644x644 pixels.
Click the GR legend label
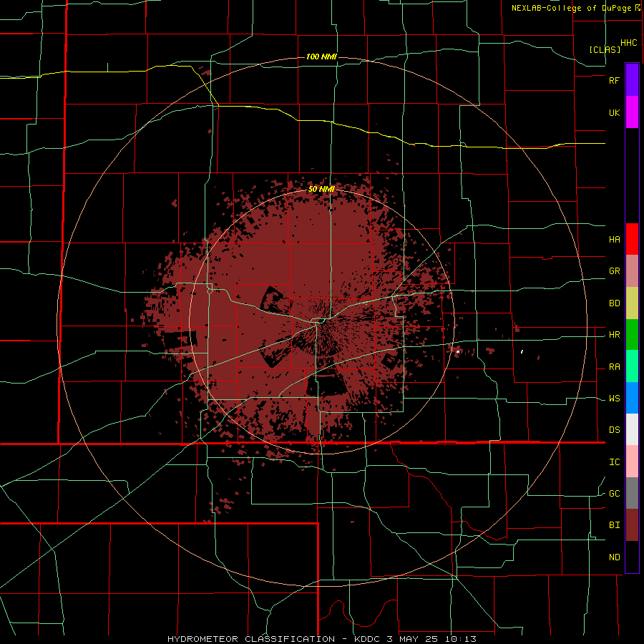pyautogui.click(x=615, y=271)
